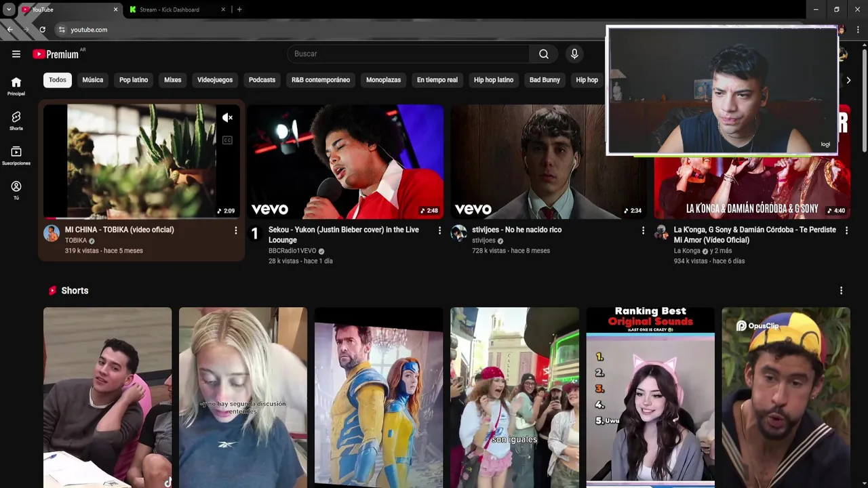Visit TOBIKA channel name link
This screenshot has height=488, width=868.
pos(76,241)
